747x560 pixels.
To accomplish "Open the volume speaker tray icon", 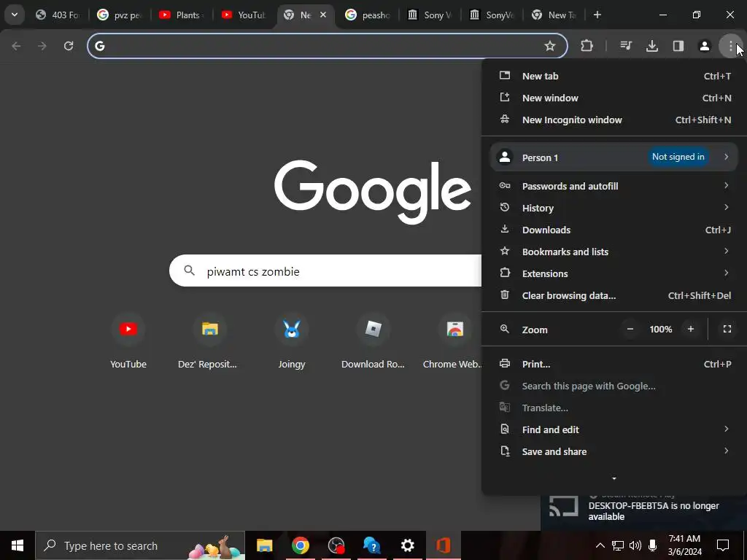I will [x=635, y=545].
